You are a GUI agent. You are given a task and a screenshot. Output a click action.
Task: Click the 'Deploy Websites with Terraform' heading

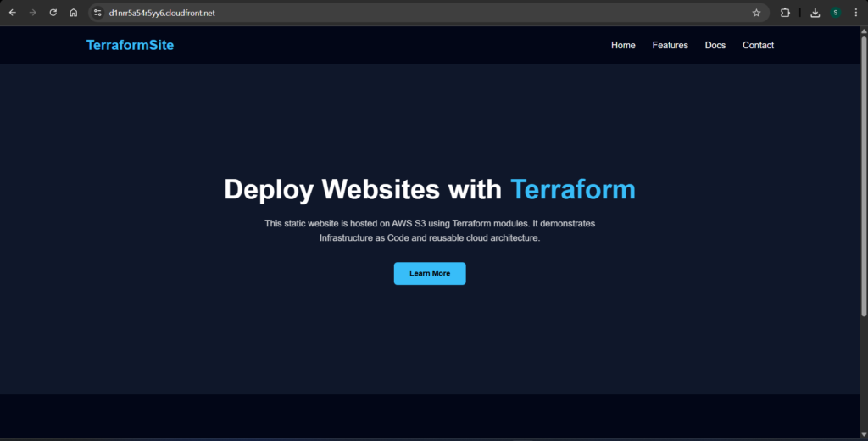click(x=429, y=189)
